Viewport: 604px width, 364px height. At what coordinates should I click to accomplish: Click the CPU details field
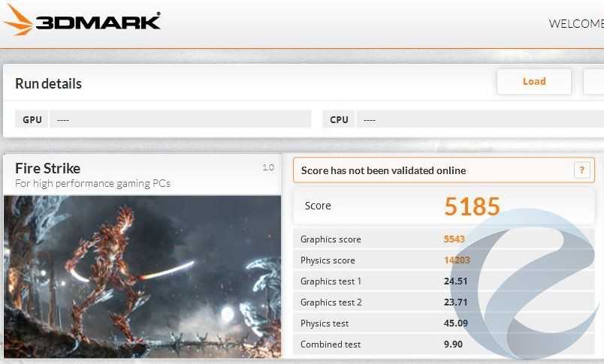pos(480,119)
